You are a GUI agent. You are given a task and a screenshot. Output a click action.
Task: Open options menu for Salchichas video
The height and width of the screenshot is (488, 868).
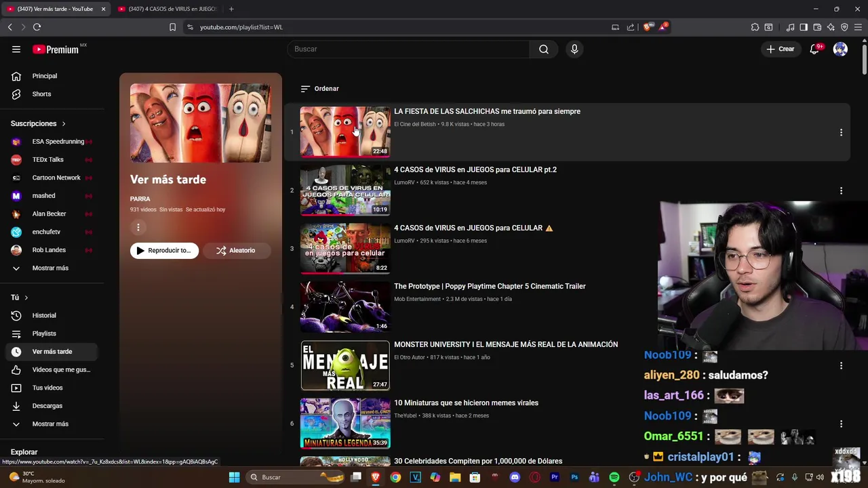[841, 132]
